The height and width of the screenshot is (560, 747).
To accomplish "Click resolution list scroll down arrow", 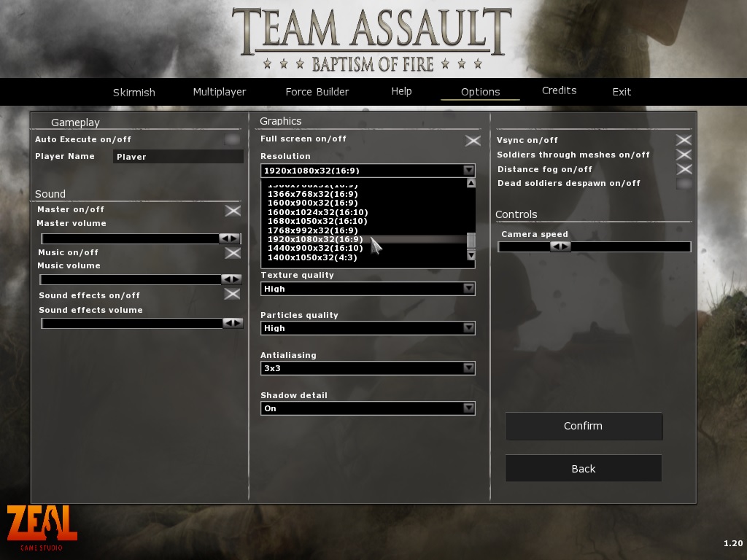I will point(471,256).
